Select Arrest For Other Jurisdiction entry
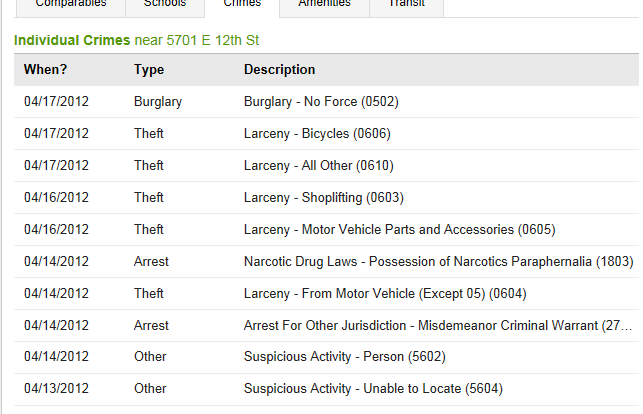 point(435,325)
